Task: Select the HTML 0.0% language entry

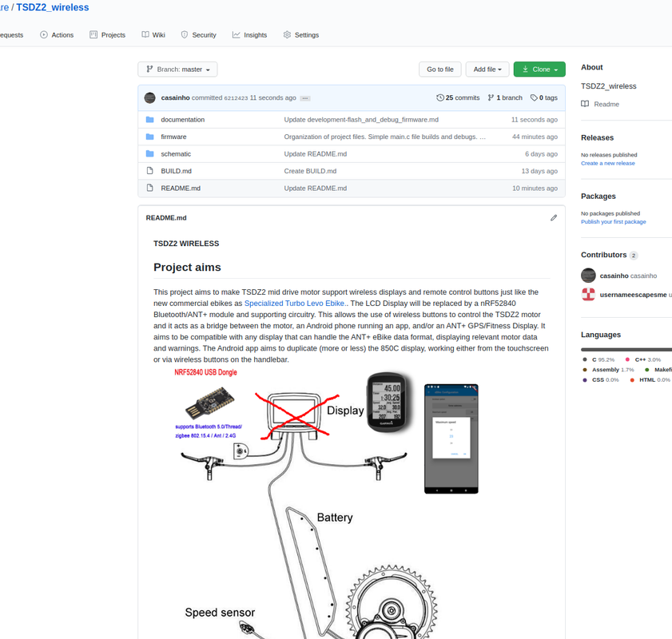Action: [x=650, y=380]
